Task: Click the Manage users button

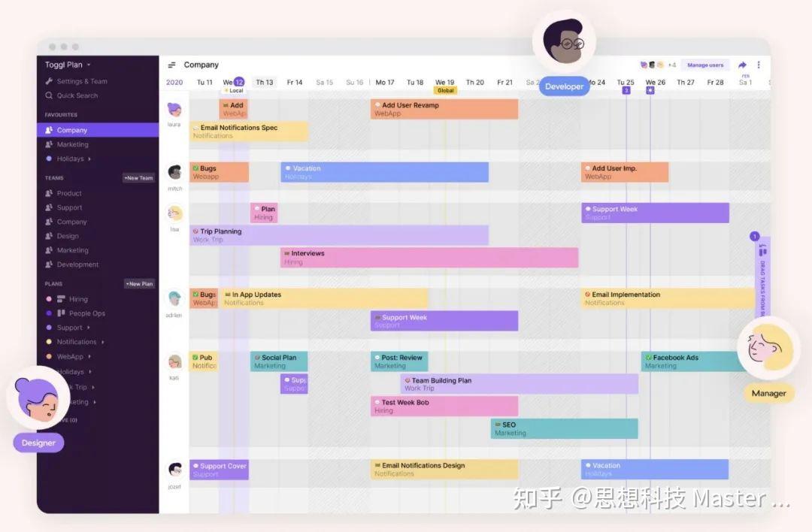Action: [x=705, y=65]
